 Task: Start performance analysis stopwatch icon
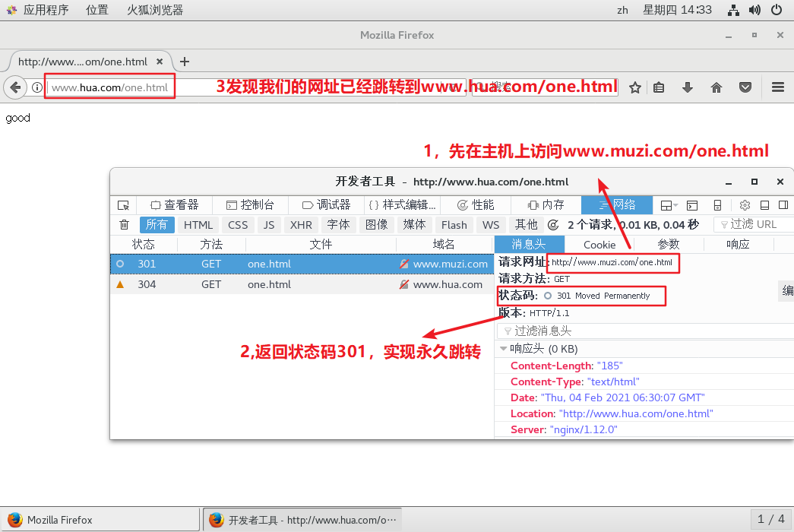pos(553,225)
